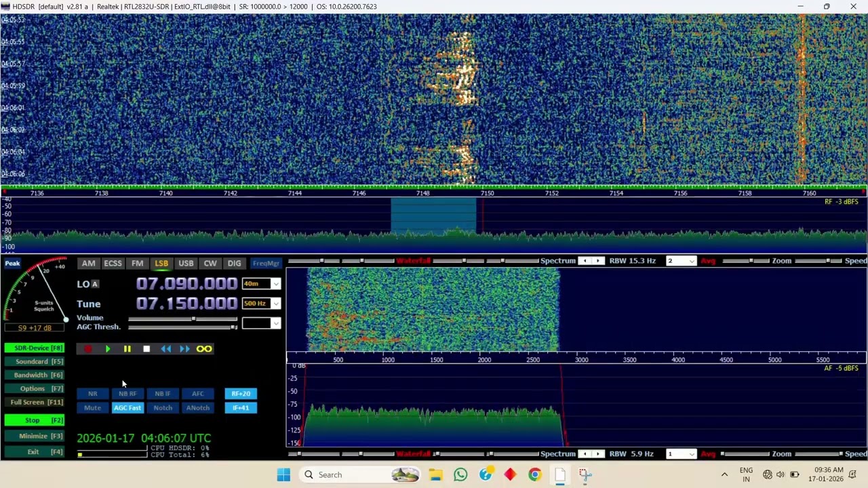Show hidden system tray icons
The image size is (868, 488).
(x=724, y=474)
